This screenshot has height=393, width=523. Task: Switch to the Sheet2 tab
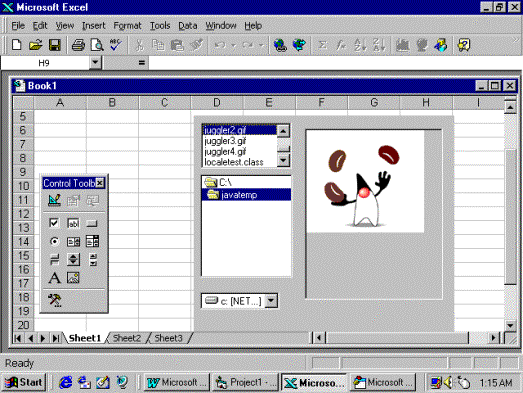tap(127, 338)
